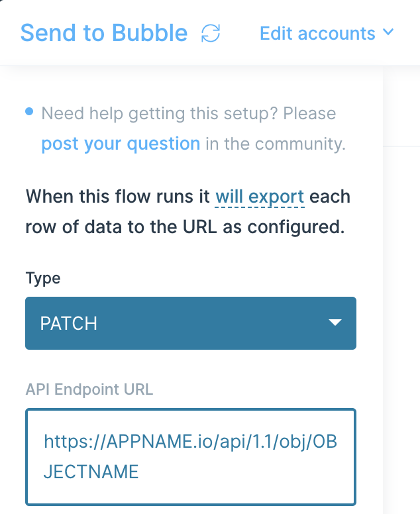Viewport: 420px width, 514px height.
Task: Follow the 'post your question' link
Action: pyautogui.click(x=121, y=144)
